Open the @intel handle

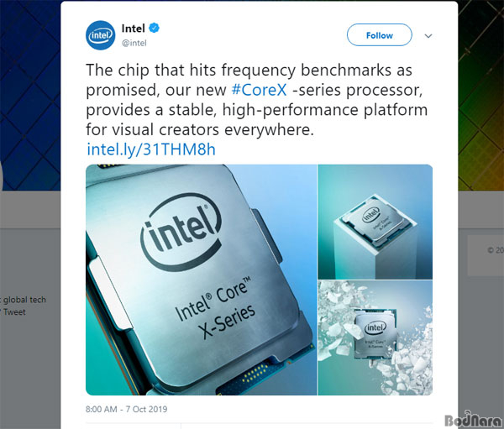pos(134,43)
